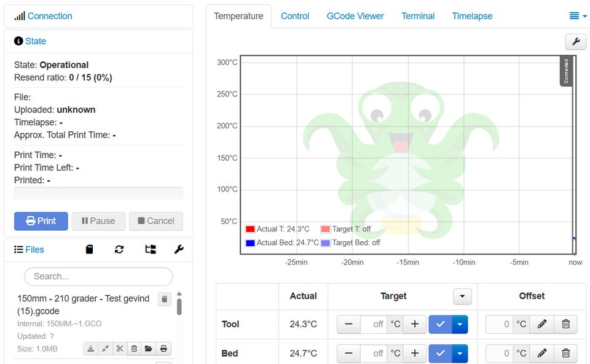Click the Cancel button
Screen dimensions: 590x364
[156, 221]
